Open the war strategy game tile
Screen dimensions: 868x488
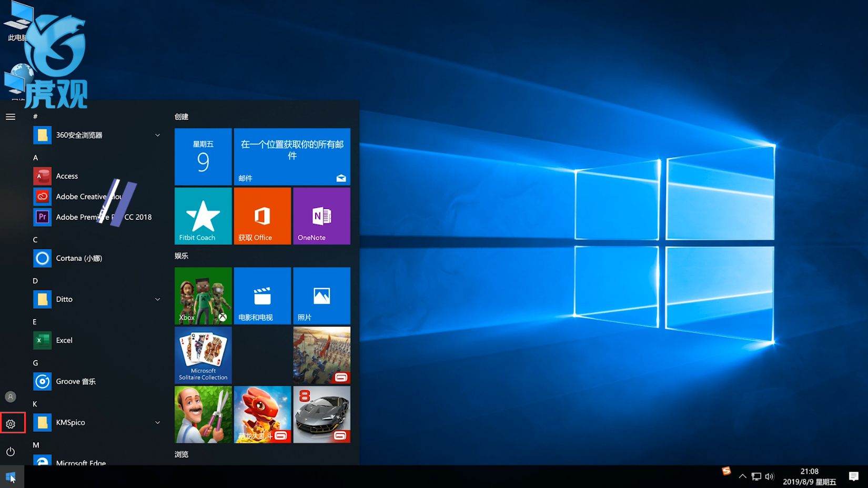(322, 355)
